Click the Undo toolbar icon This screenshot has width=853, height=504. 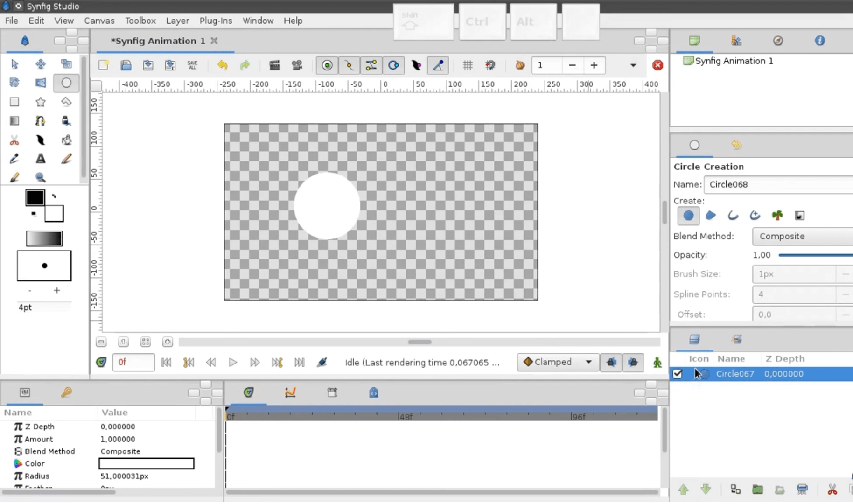pyautogui.click(x=223, y=65)
